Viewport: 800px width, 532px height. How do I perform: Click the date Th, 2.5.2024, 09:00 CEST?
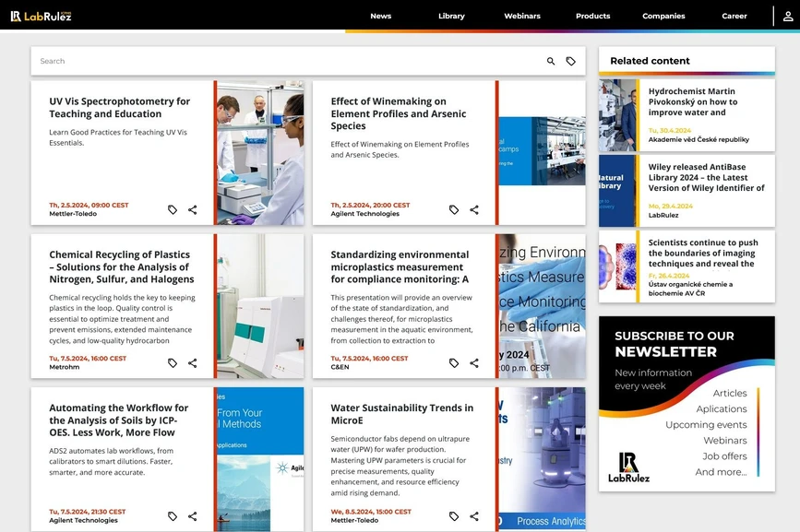coord(89,206)
